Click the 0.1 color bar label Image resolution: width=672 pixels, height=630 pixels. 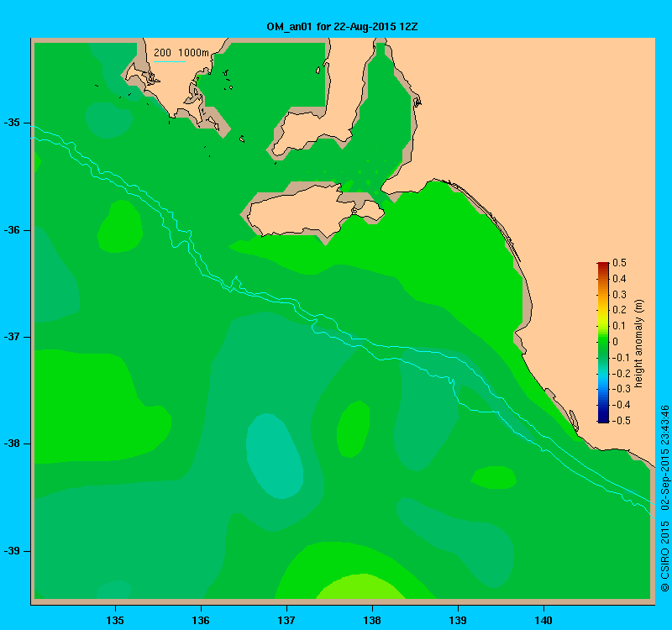point(619,326)
